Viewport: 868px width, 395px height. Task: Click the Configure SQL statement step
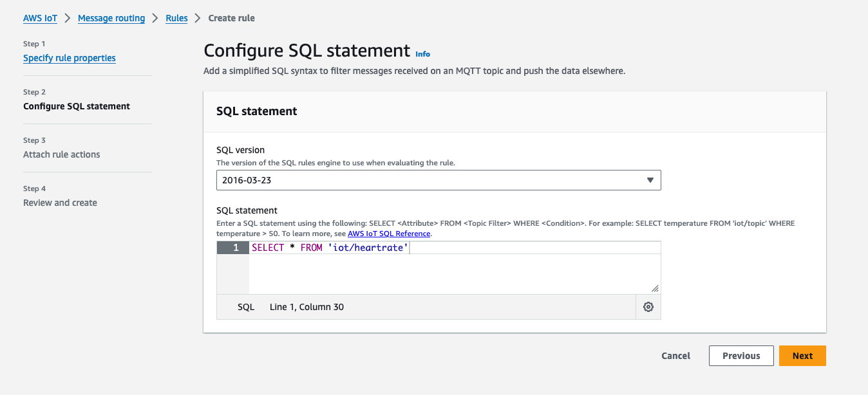[77, 106]
